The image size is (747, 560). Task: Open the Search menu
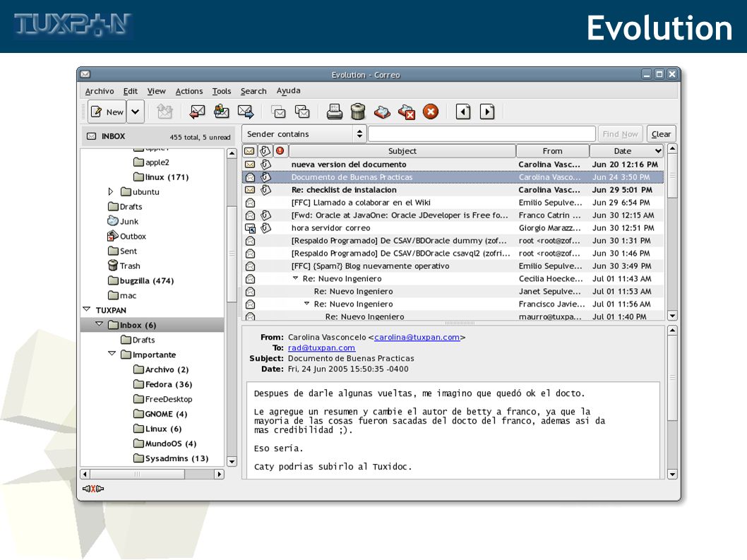pos(253,91)
